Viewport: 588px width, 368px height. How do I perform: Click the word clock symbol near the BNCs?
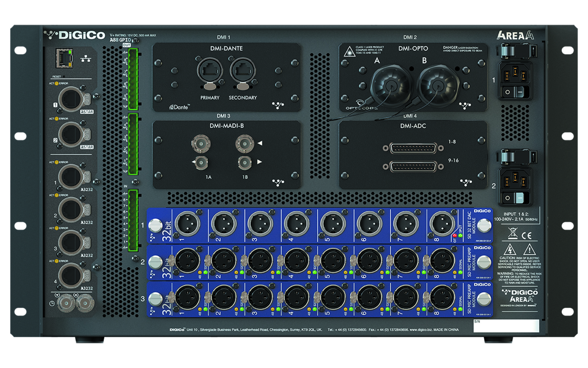52,304
